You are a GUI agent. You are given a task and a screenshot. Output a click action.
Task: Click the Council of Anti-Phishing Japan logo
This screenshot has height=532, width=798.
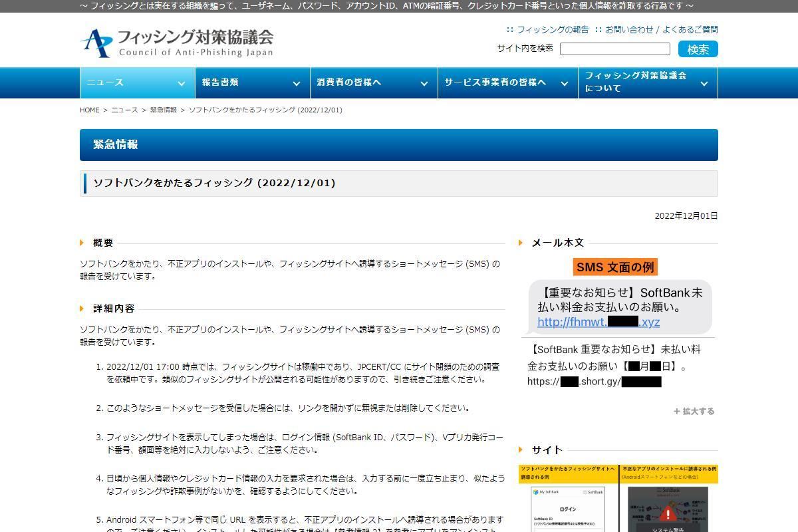point(177,43)
